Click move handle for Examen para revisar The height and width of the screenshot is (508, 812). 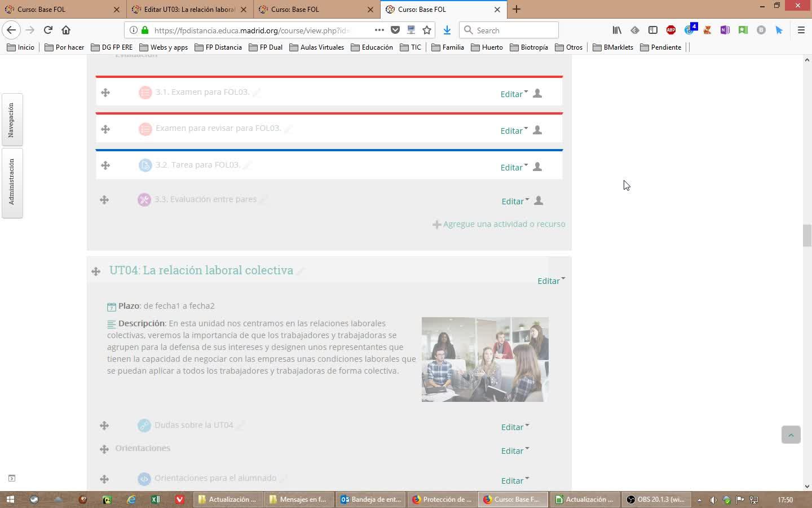point(105,129)
